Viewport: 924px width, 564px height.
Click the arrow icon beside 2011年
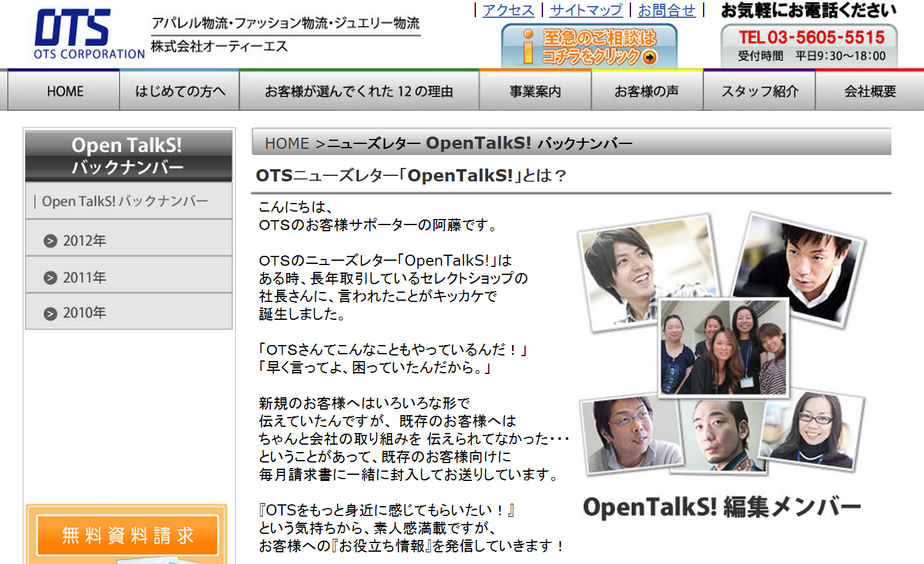[x=50, y=278]
